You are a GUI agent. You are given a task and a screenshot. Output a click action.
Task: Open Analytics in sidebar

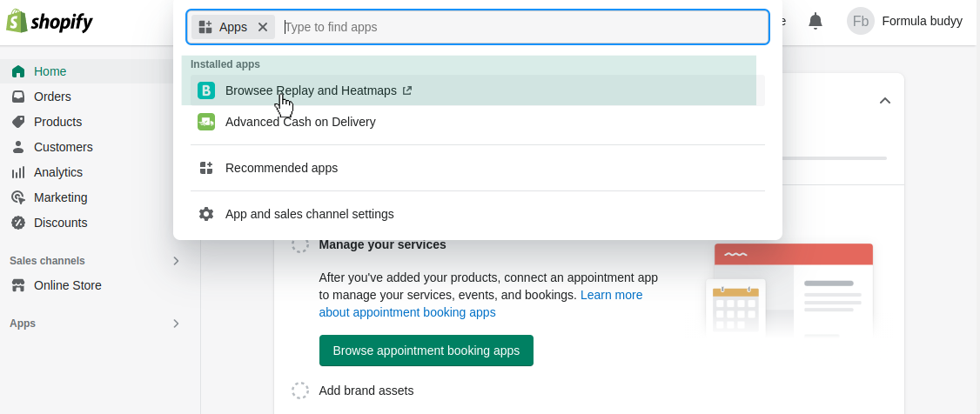point(57,172)
